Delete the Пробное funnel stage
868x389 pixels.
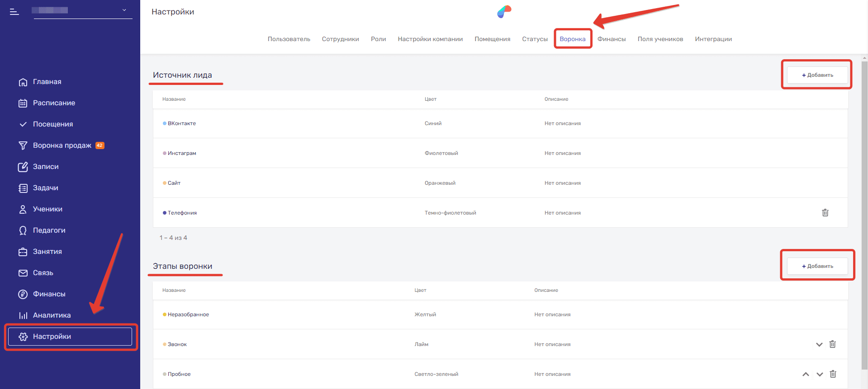click(833, 374)
